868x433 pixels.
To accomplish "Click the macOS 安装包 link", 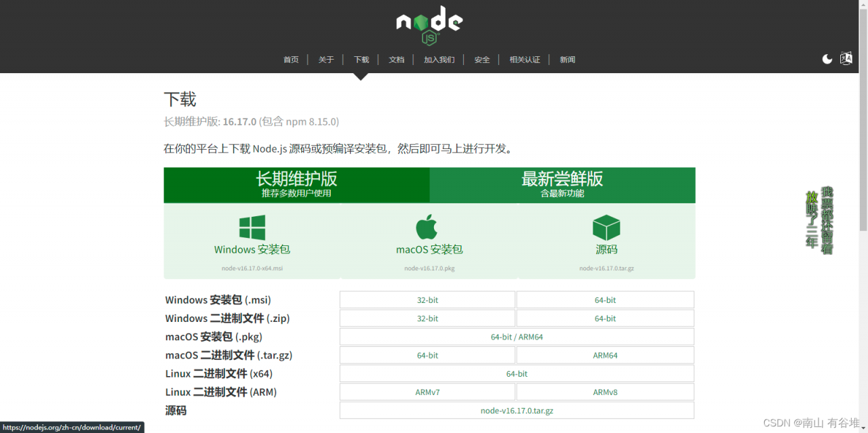I will 429,249.
